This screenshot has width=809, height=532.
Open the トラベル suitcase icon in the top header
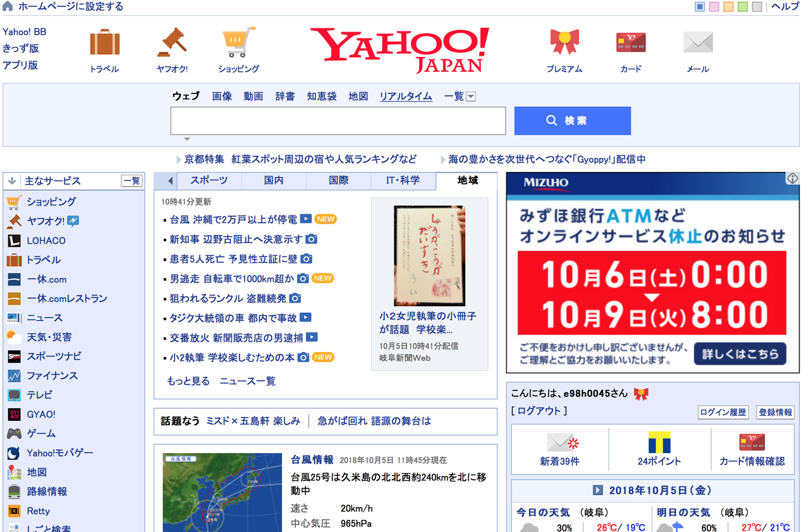pyautogui.click(x=104, y=42)
